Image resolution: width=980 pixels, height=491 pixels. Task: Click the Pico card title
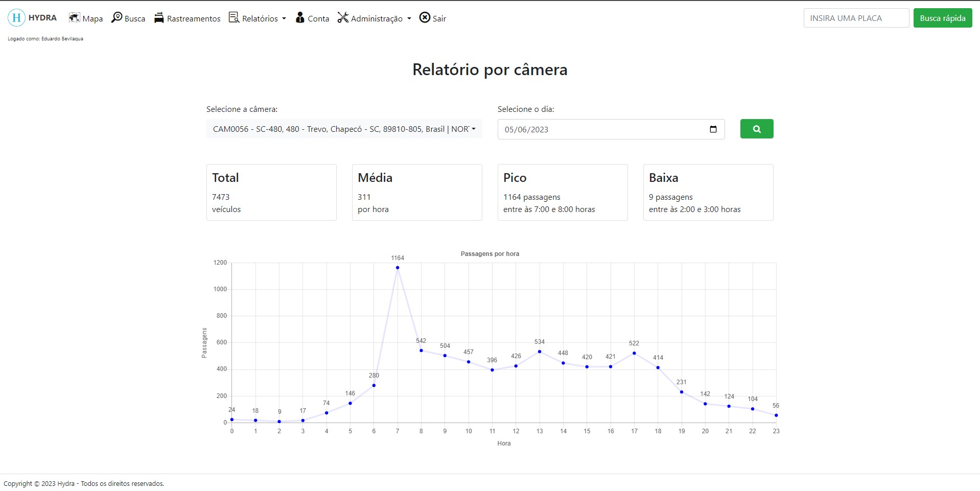(515, 178)
